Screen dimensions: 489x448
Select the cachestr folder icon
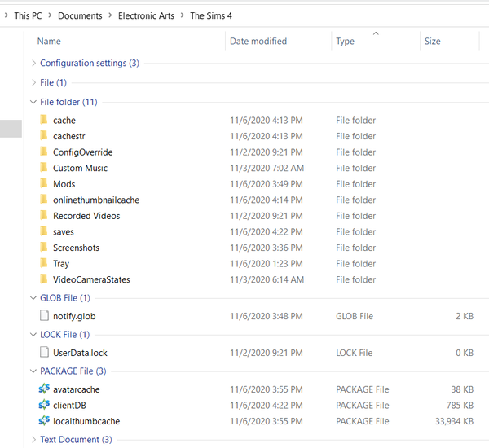click(x=44, y=136)
